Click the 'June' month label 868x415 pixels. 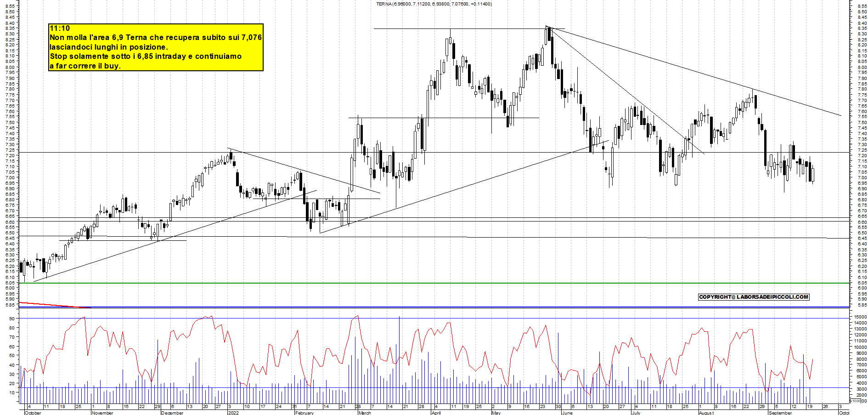coord(568,413)
